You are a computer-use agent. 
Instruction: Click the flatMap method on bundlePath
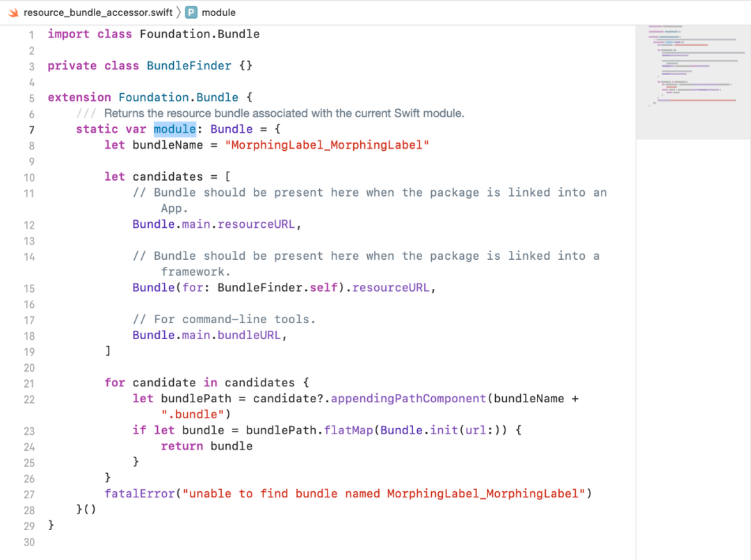pyautogui.click(x=348, y=430)
